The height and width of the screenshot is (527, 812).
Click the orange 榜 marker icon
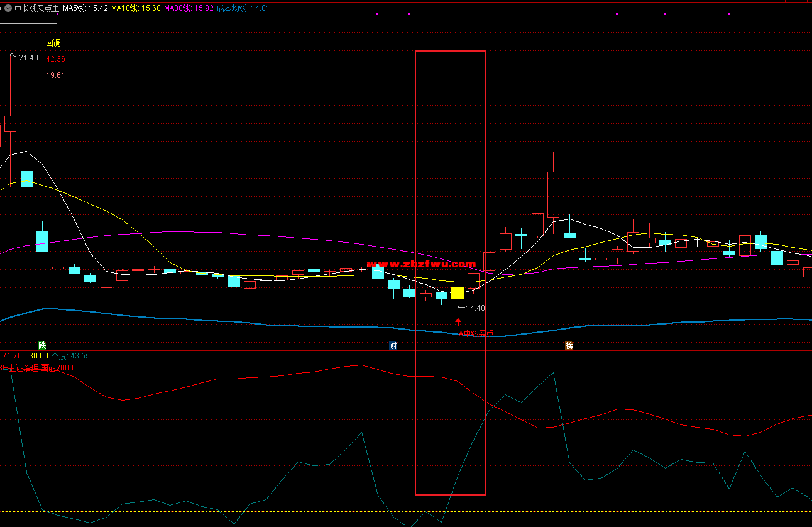(x=569, y=345)
